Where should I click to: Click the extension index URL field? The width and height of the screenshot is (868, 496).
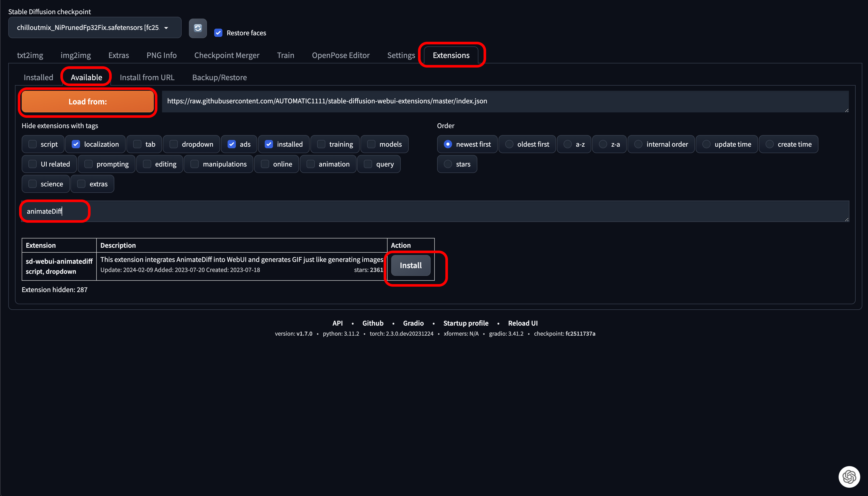click(x=505, y=101)
